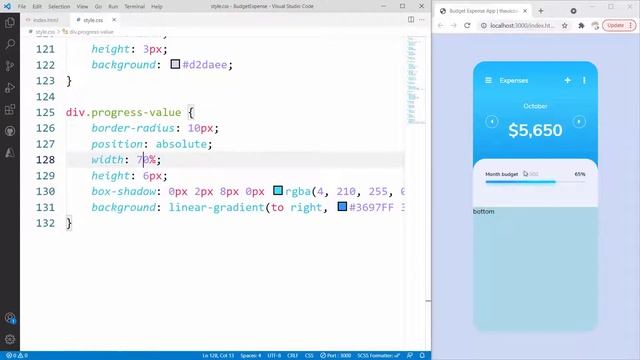640x360 pixels.
Task: Open the Go menu
Action: (98, 6)
